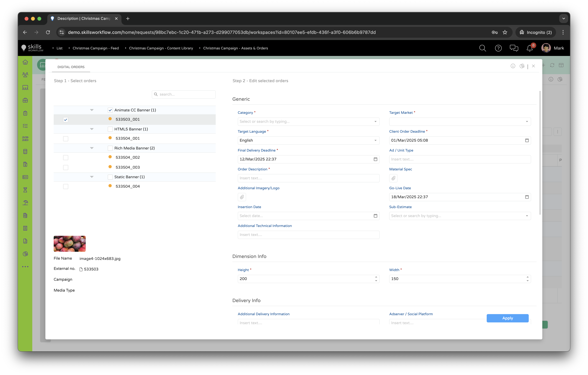Viewport: 588px width, 375px height.
Task: Click the chat messages icon in header
Action: pos(514,48)
